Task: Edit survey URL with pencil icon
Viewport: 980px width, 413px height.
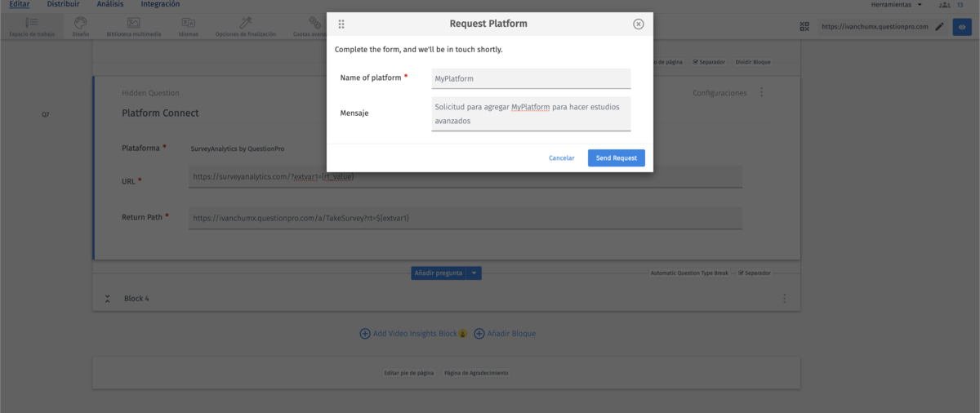Action: point(939,27)
